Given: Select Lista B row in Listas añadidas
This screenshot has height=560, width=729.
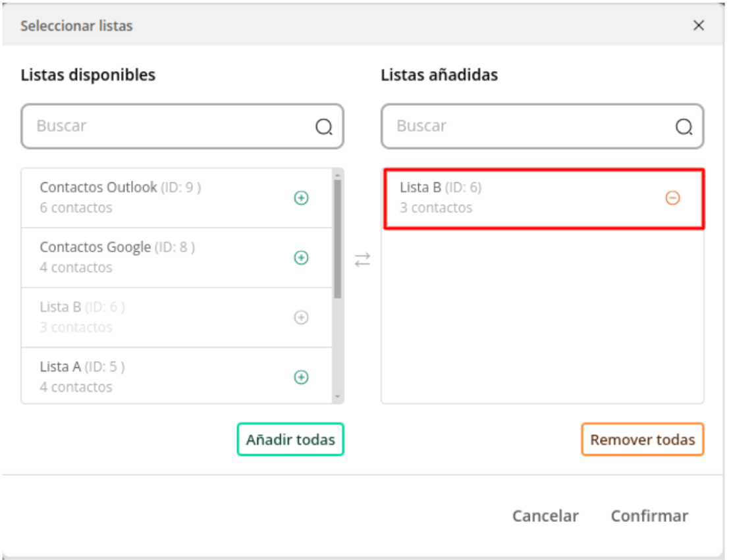Looking at the screenshot, I should click(x=544, y=199).
